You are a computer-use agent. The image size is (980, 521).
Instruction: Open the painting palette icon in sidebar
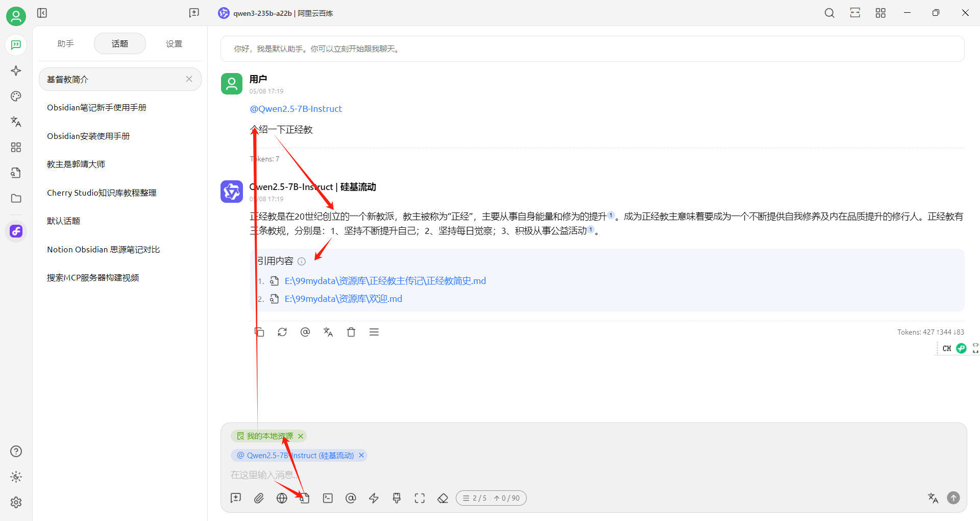(x=16, y=96)
